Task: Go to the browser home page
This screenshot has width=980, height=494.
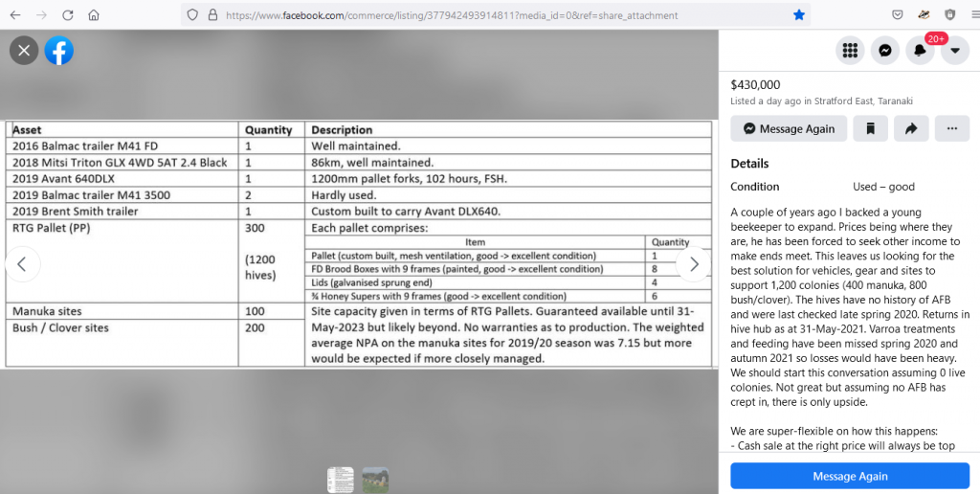Action: click(94, 15)
